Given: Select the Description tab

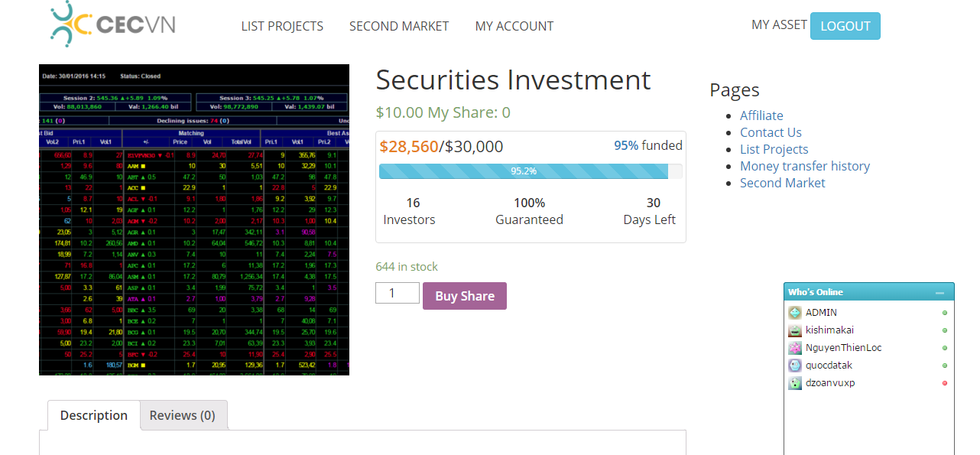Looking at the screenshot, I should [x=94, y=415].
